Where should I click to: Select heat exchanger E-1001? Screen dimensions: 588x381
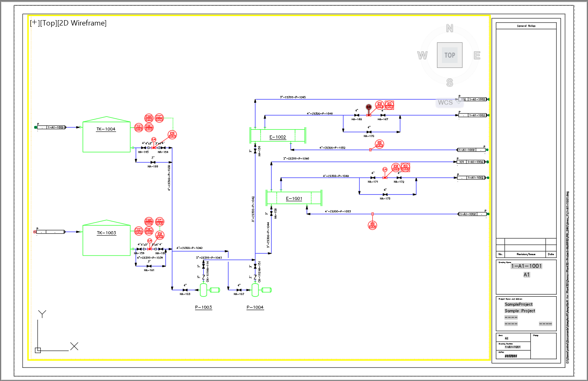pyautogui.click(x=294, y=197)
